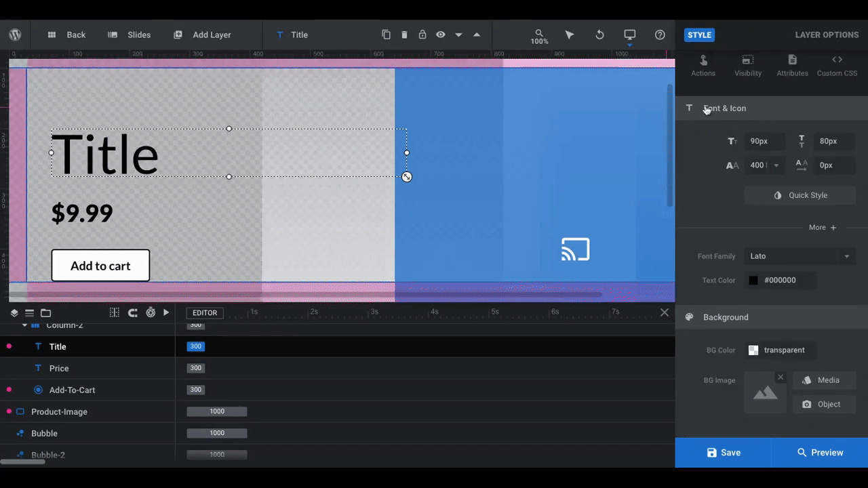The height and width of the screenshot is (488, 868).
Task: Click the undo history icon
Action: pyautogui.click(x=599, y=35)
